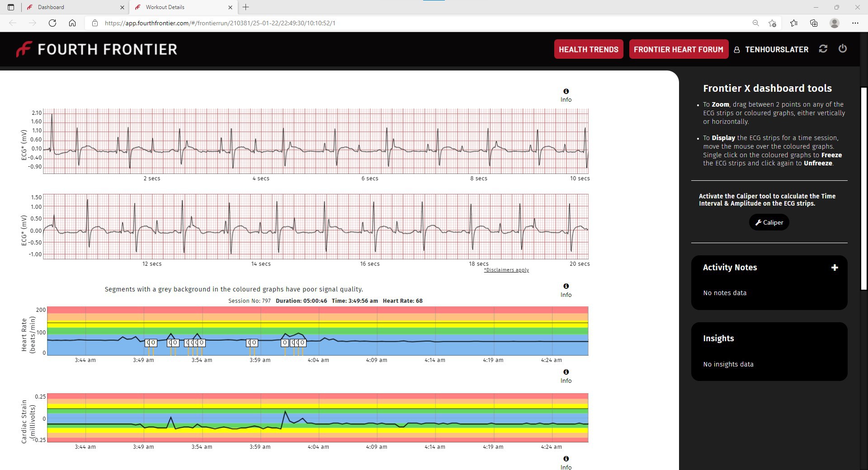The width and height of the screenshot is (868, 470).
Task: Open the Info icon below Cardiac Strain graph
Action: (566, 463)
